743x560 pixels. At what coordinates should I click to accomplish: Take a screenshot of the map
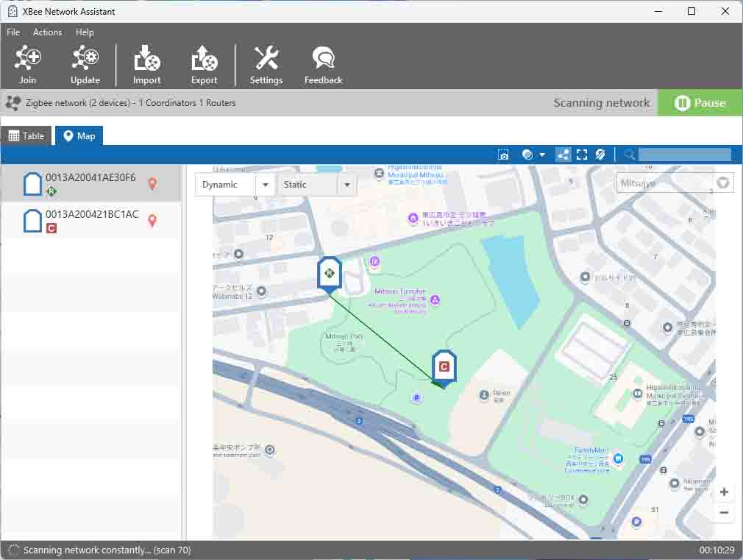(x=503, y=155)
